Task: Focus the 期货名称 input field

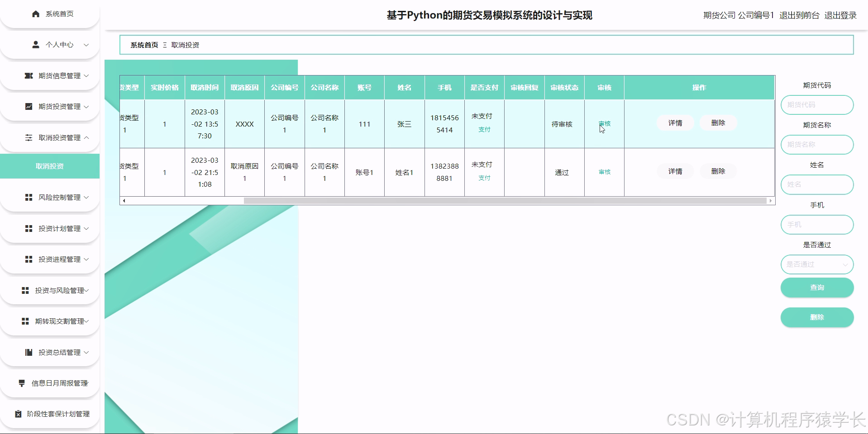Action: [817, 145]
